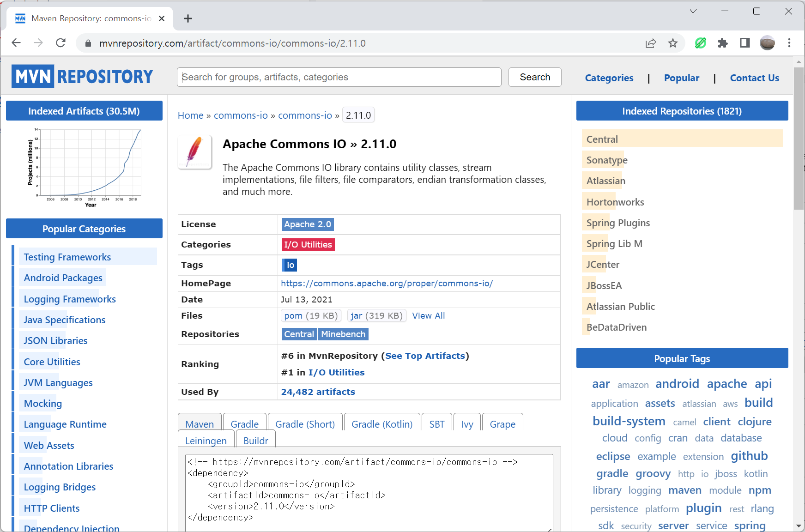Screen dimensions: 805x532
Task: Share this page using the share icon
Action: [x=651, y=43]
